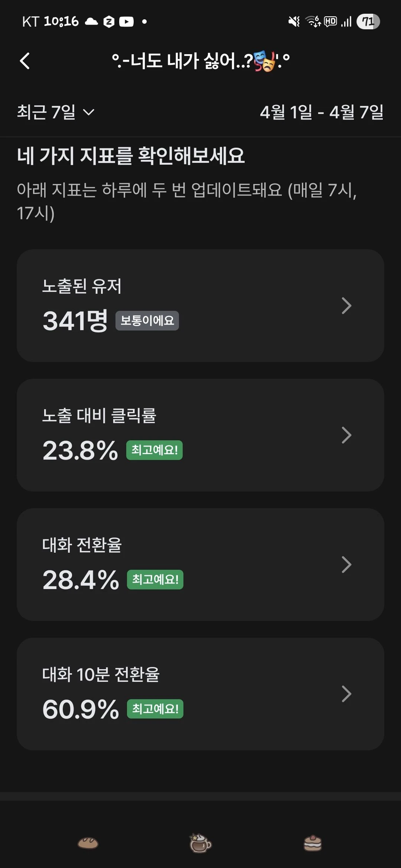The image size is (401, 868).
Task: Tap the battery level indicator
Action: pyautogui.click(x=368, y=22)
